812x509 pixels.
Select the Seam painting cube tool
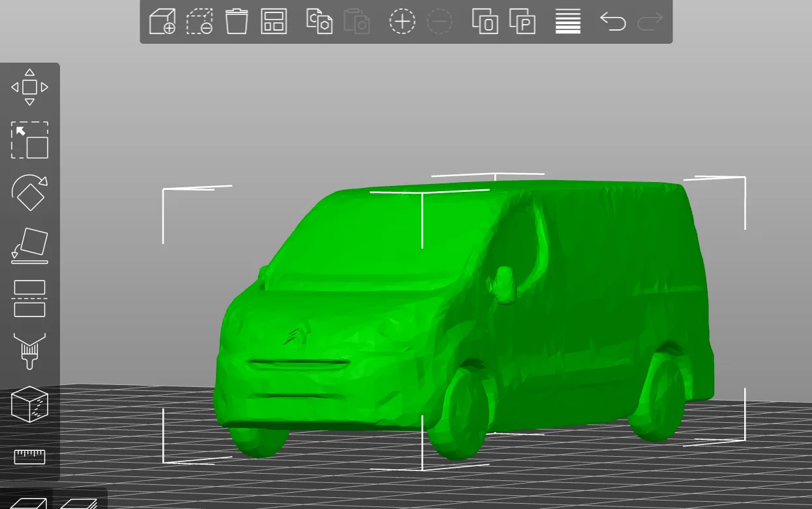click(30, 404)
